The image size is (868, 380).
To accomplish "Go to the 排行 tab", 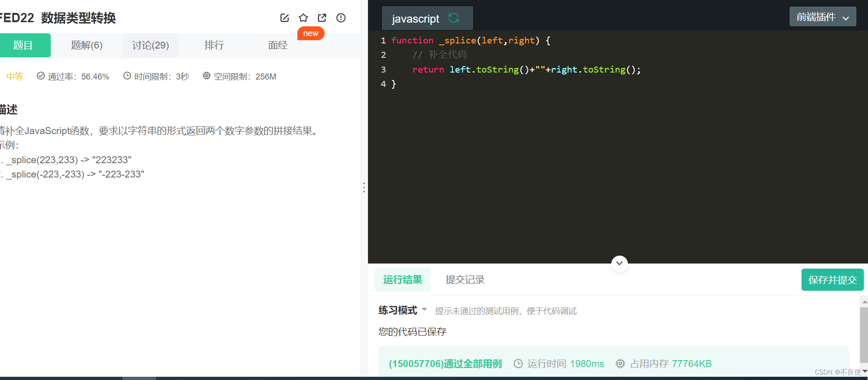I will click(214, 45).
